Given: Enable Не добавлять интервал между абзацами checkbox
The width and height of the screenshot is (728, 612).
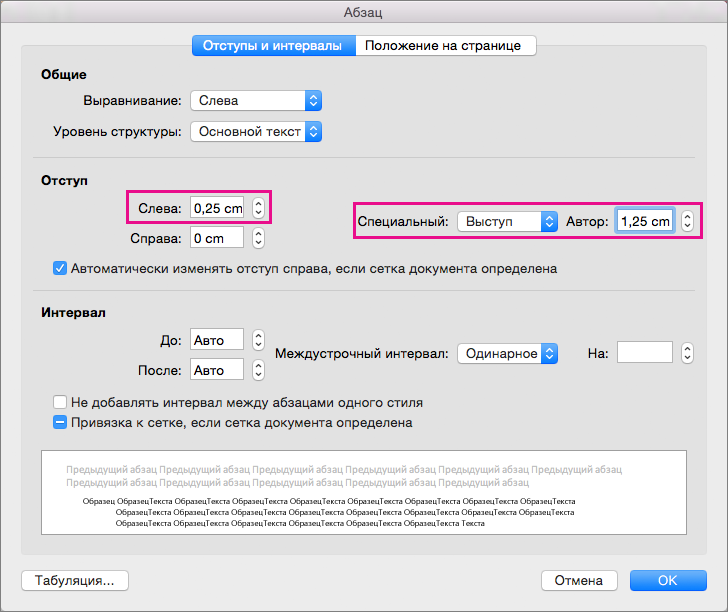Looking at the screenshot, I should pyautogui.click(x=60, y=402).
